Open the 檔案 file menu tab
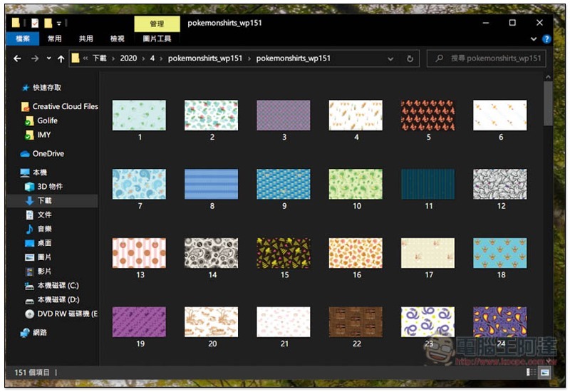This screenshot has width=570, height=392. click(x=23, y=38)
